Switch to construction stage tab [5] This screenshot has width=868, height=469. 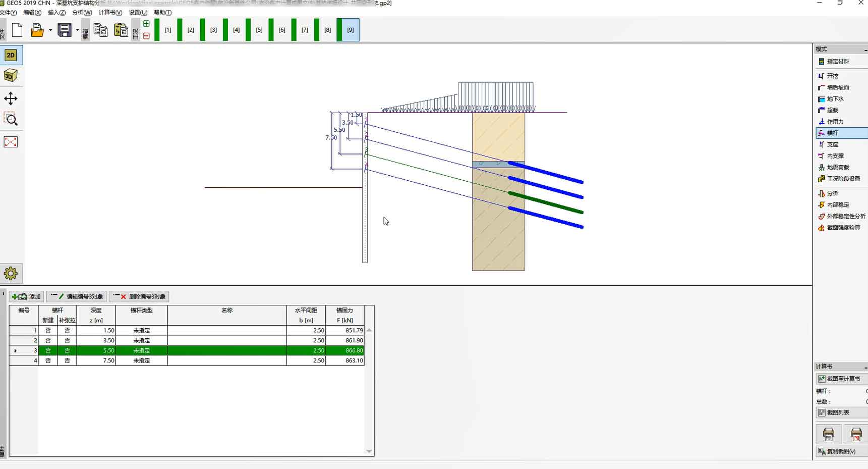click(x=259, y=30)
